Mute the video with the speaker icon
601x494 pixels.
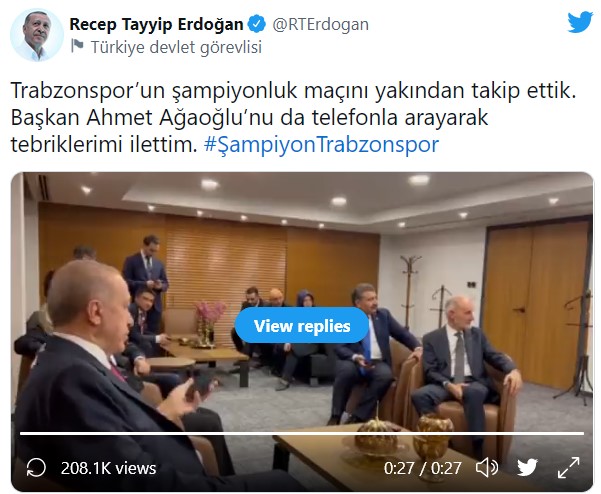[x=487, y=468]
